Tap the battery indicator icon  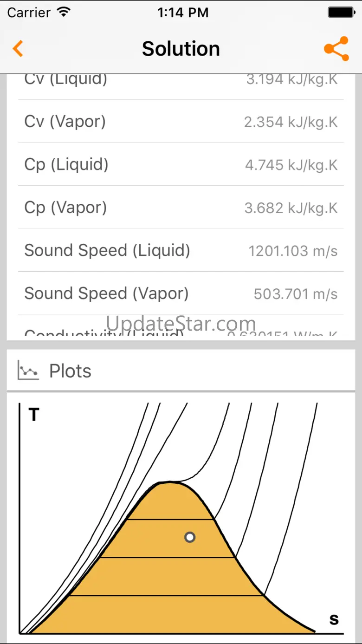[x=341, y=13]
